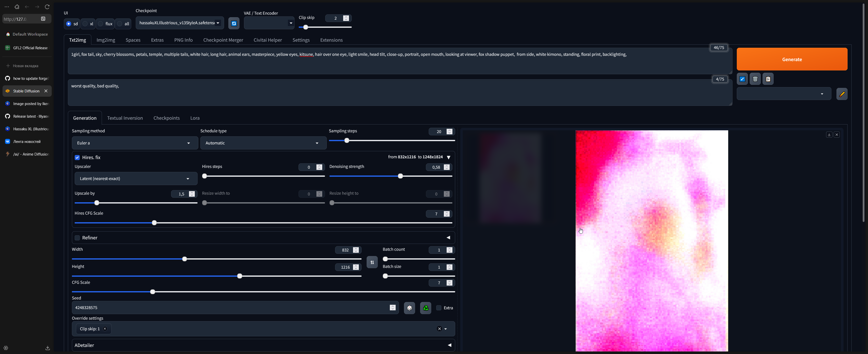Open the Checkpoint dropdown
Screen dimensions: 868x354
180,23
